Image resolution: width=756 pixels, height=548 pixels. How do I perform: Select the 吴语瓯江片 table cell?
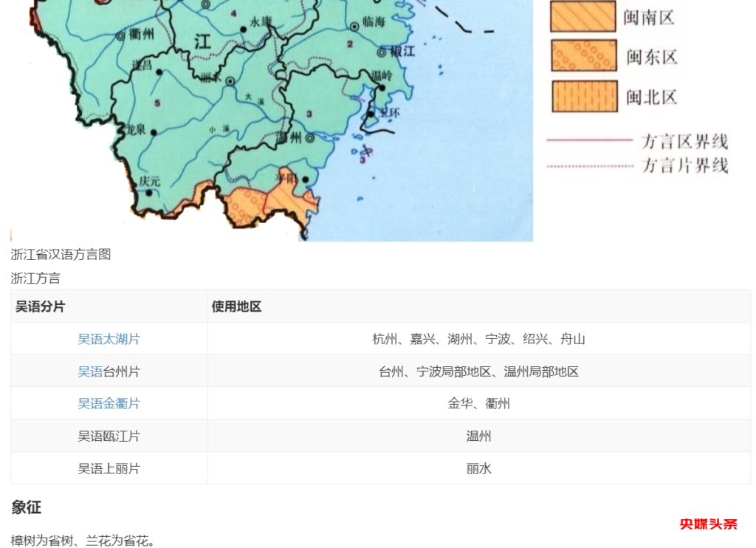pos(108,436)
